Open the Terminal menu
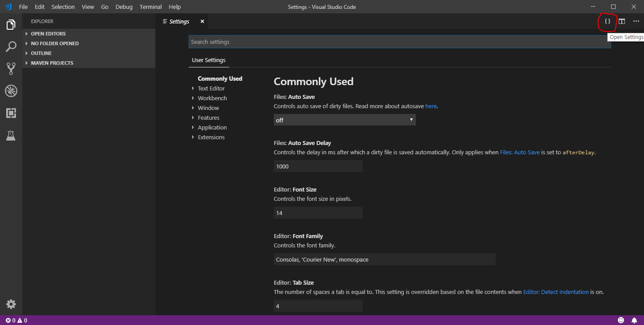 150,7
